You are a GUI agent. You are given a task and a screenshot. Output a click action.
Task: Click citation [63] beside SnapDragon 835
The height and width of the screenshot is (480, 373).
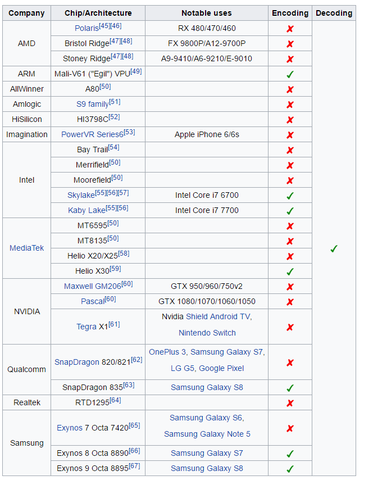(129, 385)
